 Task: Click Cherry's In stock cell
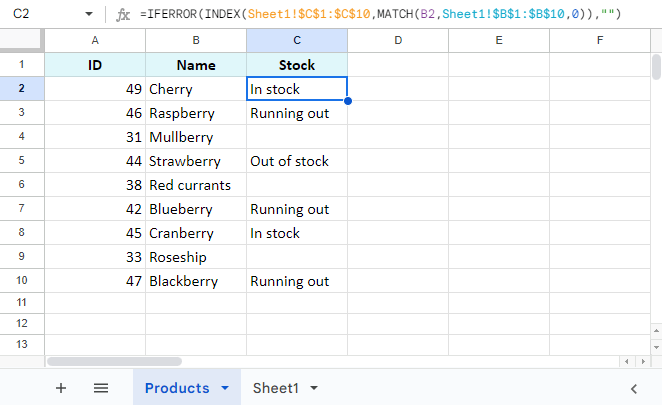point(297,89)
